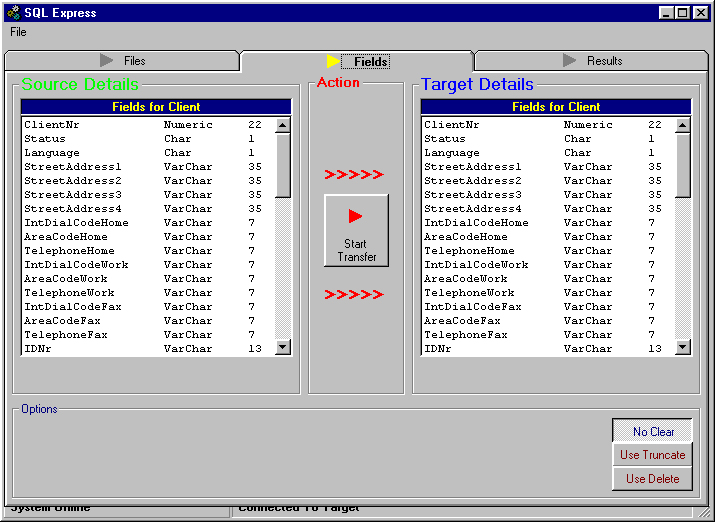This screenshot has height=522, width=715.
Task: Click upper red chevron arrows above Start Transfer
Action: [x=354, y=175]
